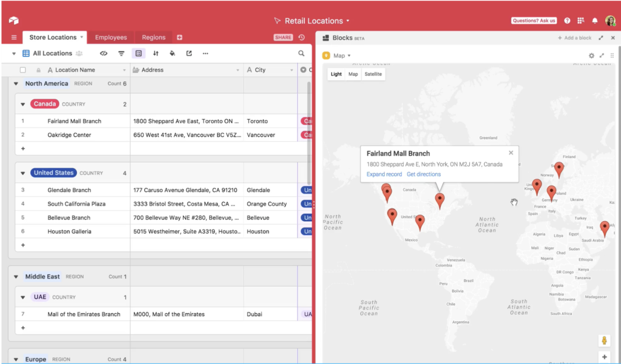Collapse the North America region group
The image size is (621, 364).
coord(16,84)
